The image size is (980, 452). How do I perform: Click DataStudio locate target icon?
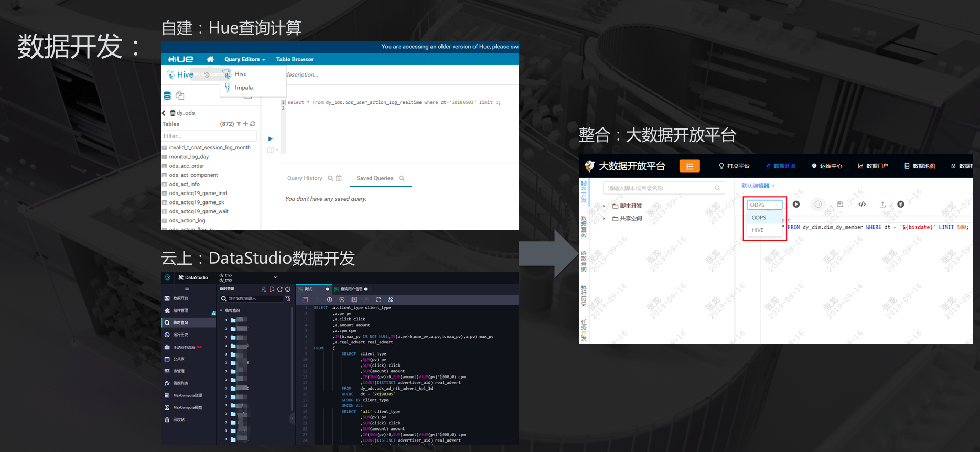click(287, 289)
